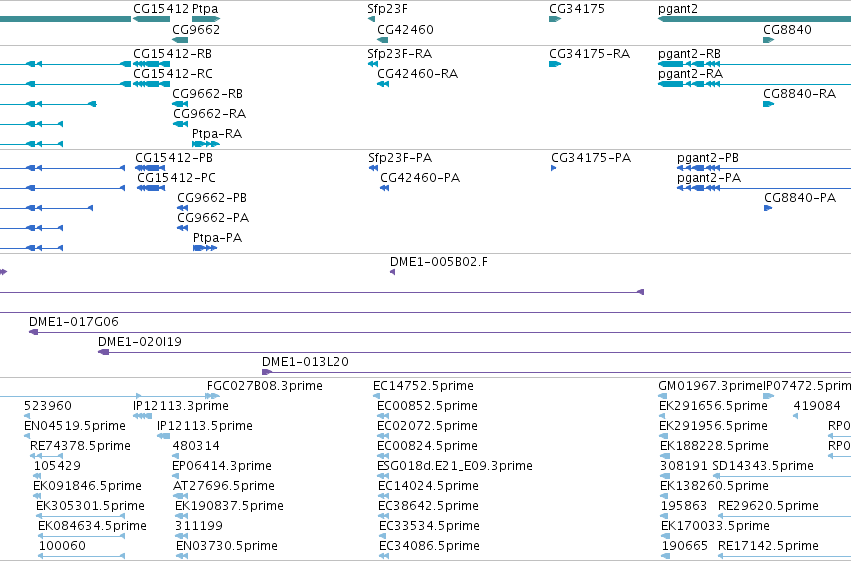Click the RE17142.5prime EST label
The image size is (851, 561).
769,546
